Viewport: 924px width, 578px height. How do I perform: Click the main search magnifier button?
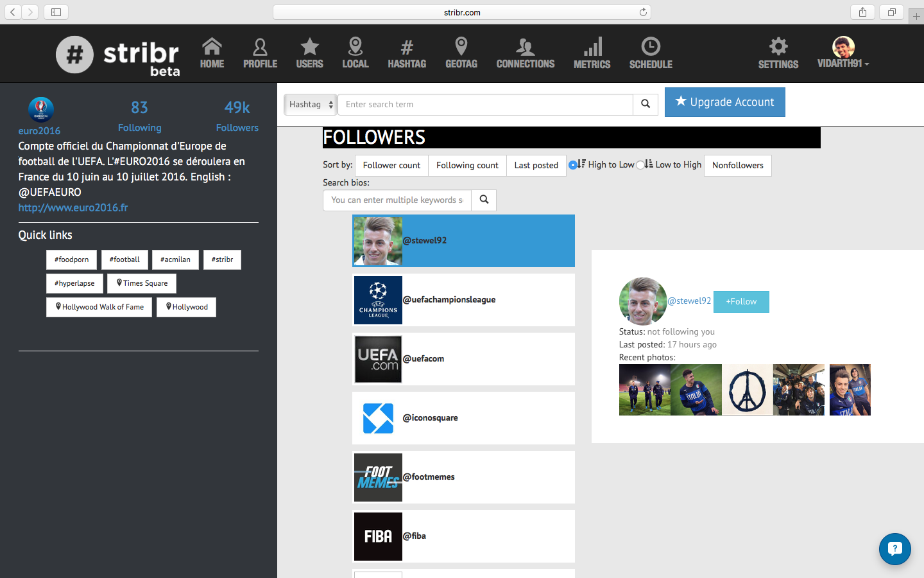click(x=646, y=104)
